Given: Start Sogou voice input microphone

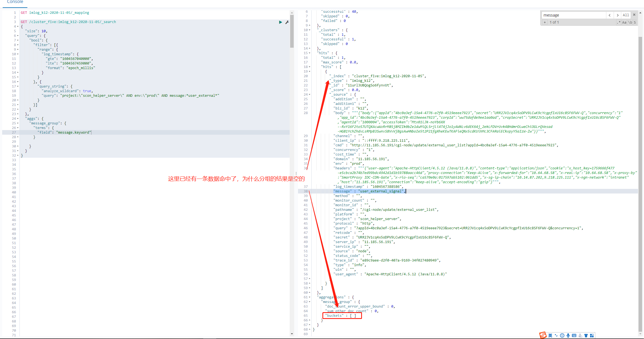Looking at the screenshot, I should [x=568, y=335].
